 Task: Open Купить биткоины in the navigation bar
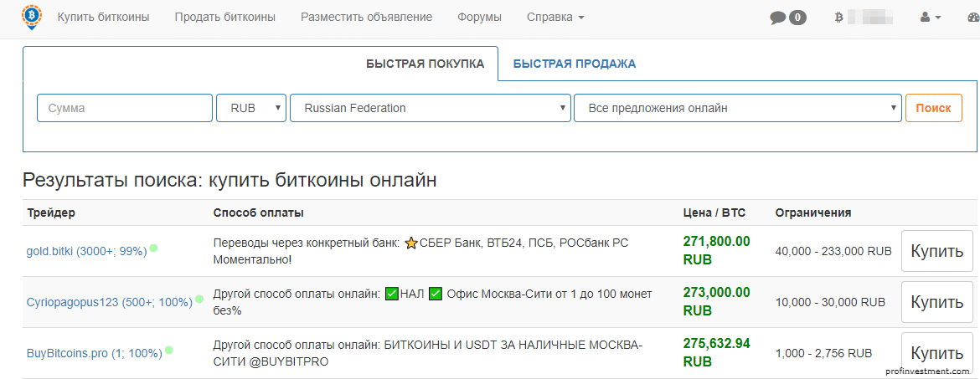(x=103, y=18)
